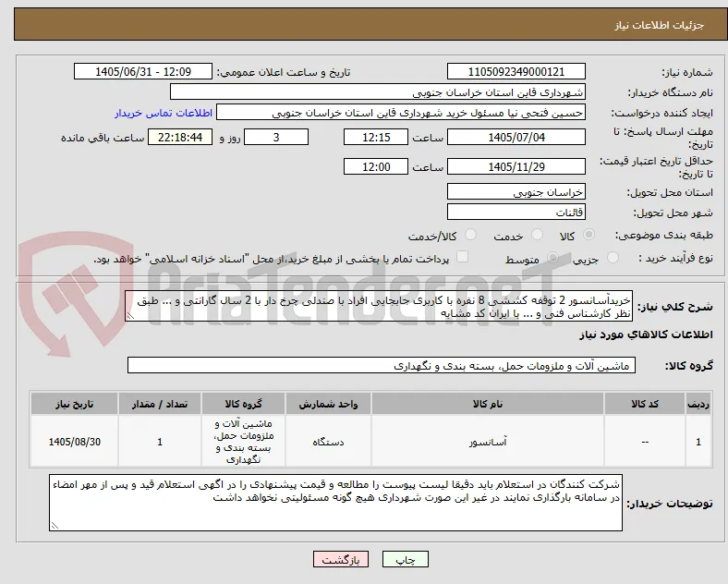
Task: Click the تعداد / مقدار column header
Action: [160, 404]
